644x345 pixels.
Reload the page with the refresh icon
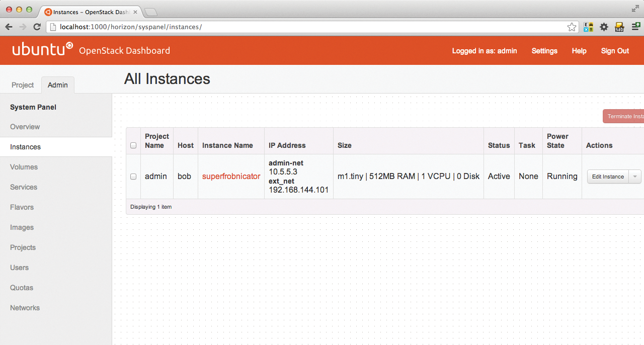(x=37, y=27)
